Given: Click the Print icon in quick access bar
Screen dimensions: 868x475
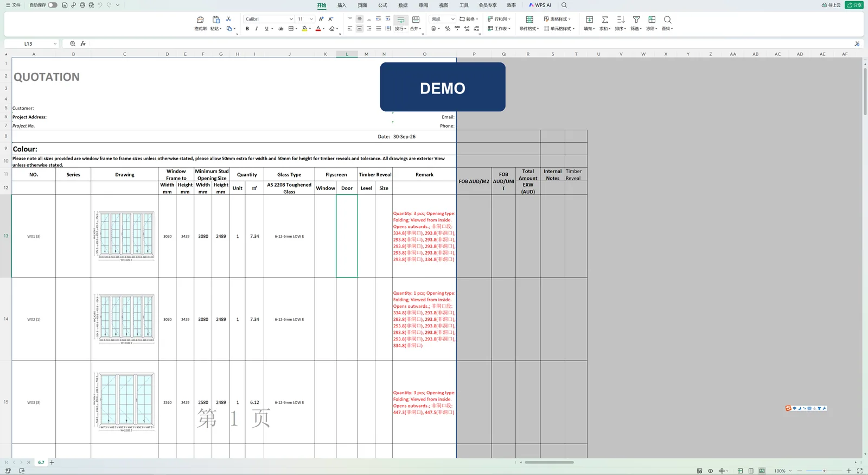Looking at the screenshot, I should [x=82, y=5].
